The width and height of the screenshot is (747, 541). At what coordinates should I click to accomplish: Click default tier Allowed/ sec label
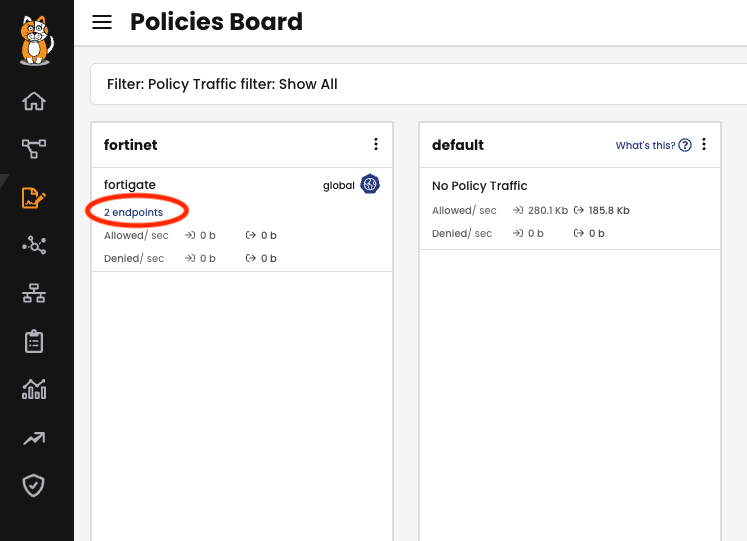point(464,210)
